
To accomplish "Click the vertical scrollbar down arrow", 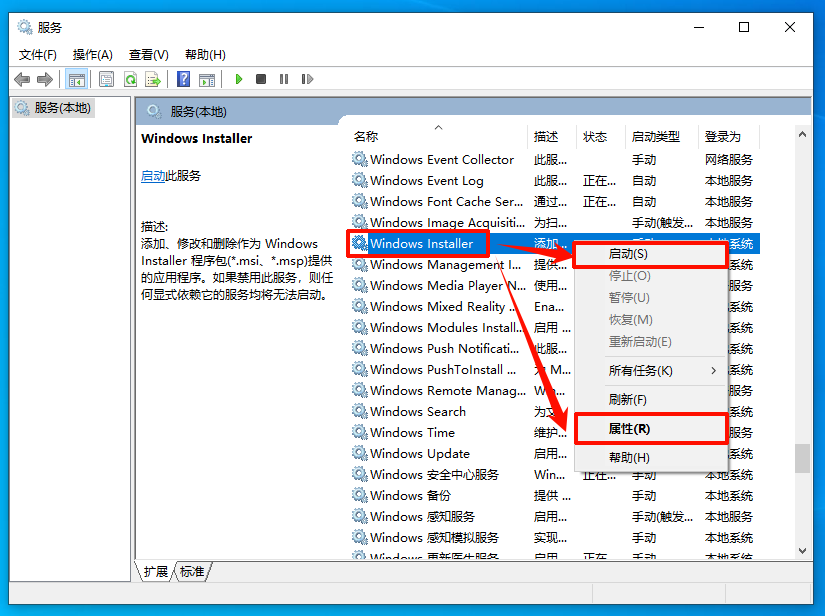I will 801,549.
